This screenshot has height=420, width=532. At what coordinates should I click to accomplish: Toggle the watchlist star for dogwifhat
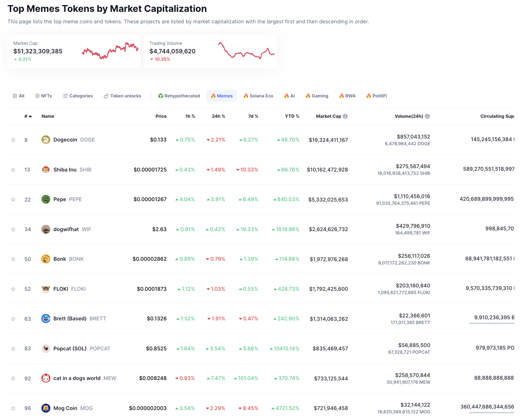13,230
